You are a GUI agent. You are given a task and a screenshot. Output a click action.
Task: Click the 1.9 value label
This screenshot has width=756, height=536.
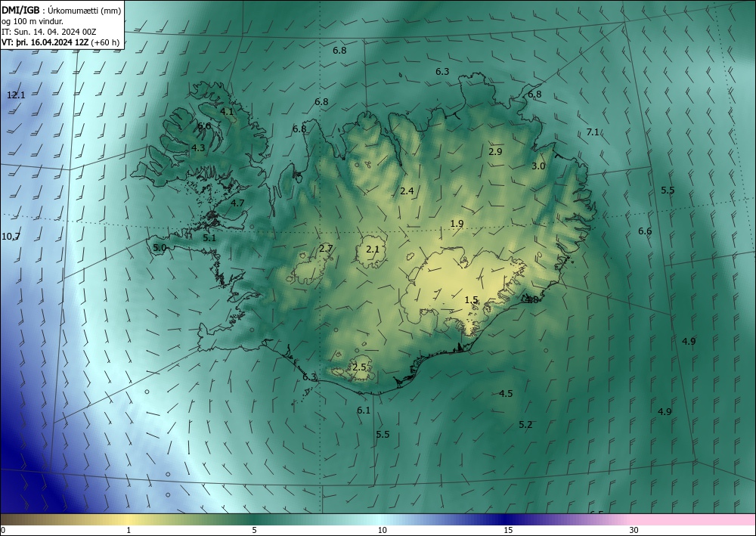pyautogui.click(x=457, y=224)
